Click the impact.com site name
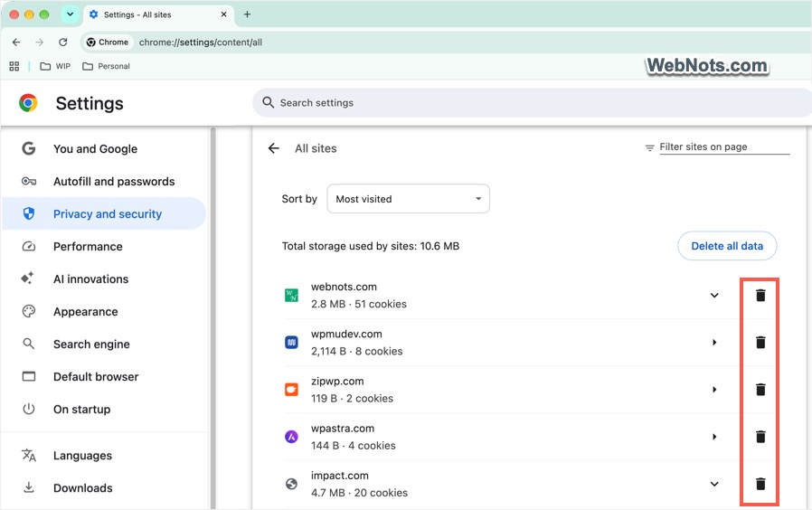 pyautogui.click(x=340, y=476)
